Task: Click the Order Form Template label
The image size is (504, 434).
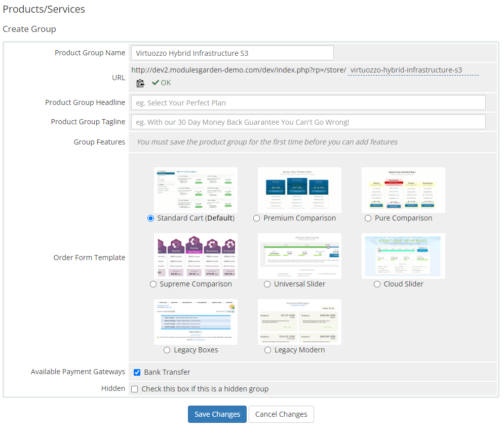Action: pos(89,258)
